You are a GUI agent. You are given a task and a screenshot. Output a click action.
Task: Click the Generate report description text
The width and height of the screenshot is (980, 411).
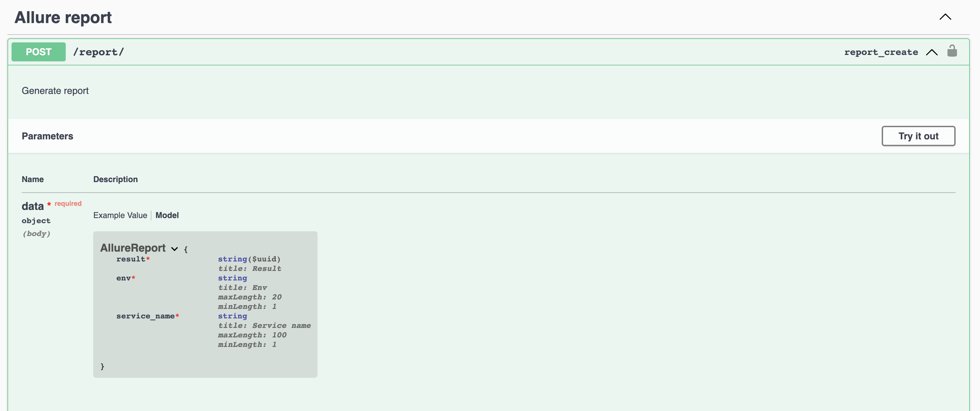click(x=55, y=91)
